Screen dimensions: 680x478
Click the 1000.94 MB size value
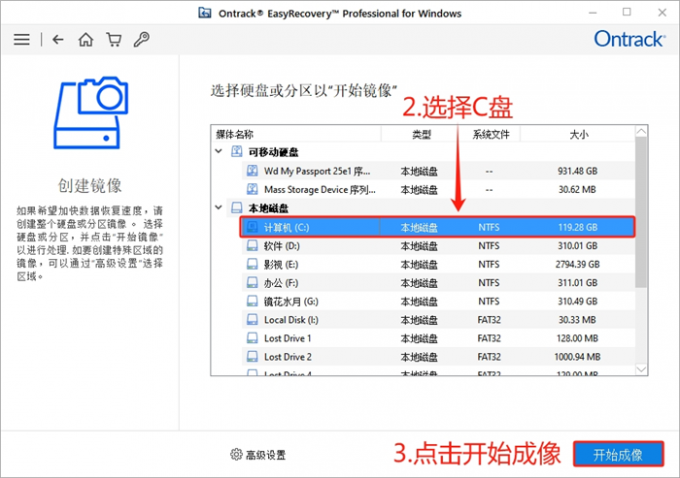point(577,357)
